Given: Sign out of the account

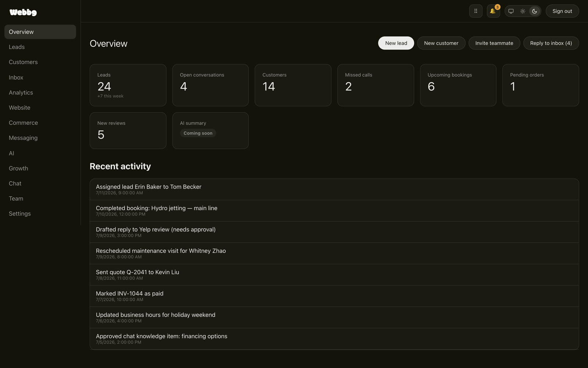Looking at the screenshot, I should (562, 11).
